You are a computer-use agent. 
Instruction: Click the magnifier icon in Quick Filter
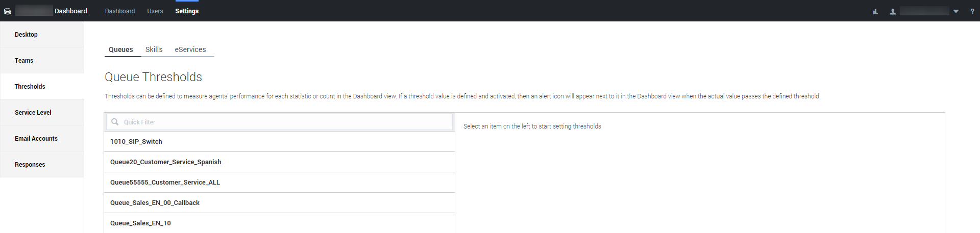115,122
